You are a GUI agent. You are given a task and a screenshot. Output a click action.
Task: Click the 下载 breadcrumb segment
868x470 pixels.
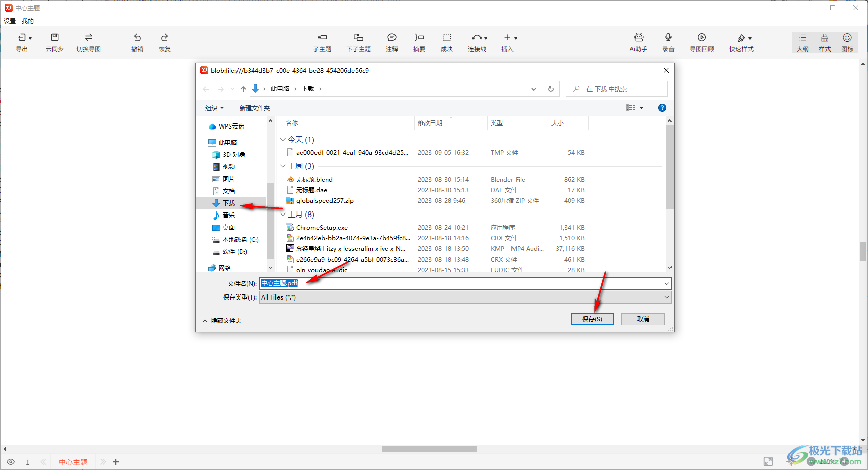click(308, 89)
